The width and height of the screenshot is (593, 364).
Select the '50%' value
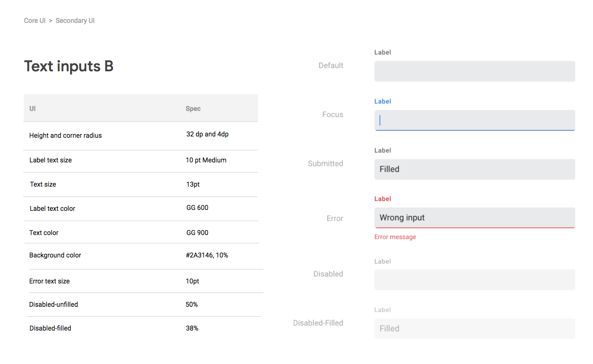[x=192, y=305]
